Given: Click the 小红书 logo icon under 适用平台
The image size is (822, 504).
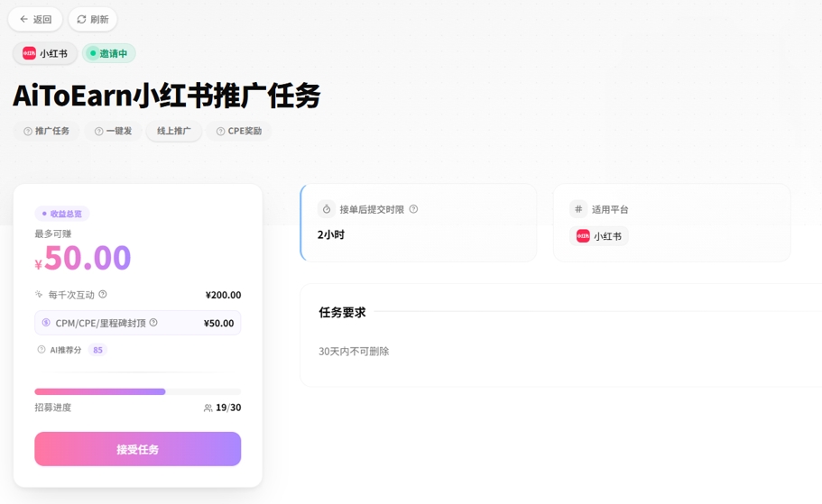Looking at the screenshot, I should point(583,236).
